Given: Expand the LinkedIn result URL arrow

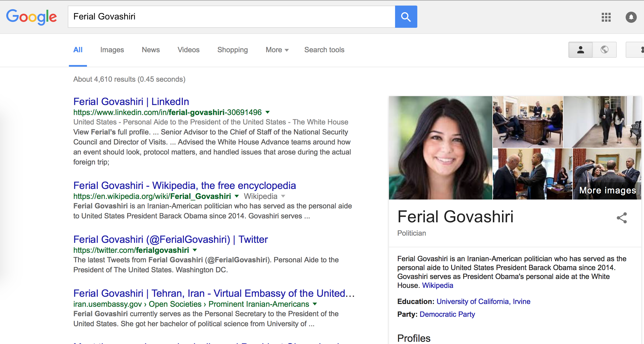Looking at the screenshot, I should click(x=268, y=112).
